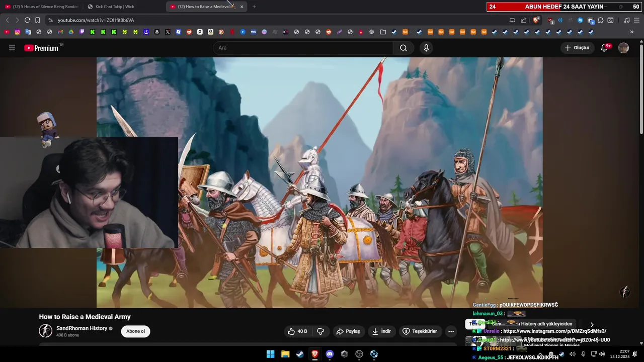The image size is (644, 362).
Task: Launch Discord from the taskbar
Action: coord(330,354)
